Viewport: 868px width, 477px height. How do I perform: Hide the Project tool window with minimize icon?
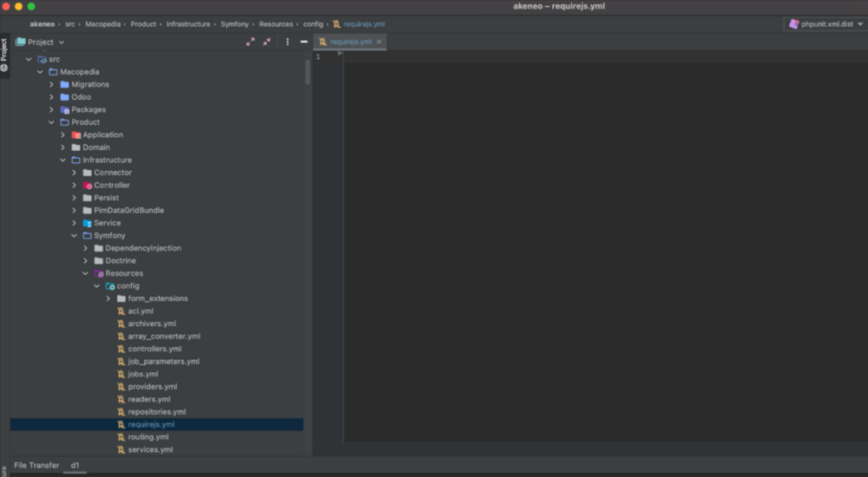point(304,42)
